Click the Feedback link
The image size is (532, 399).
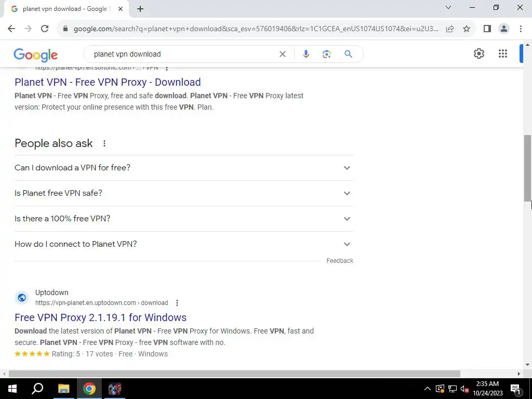point(340,261)
